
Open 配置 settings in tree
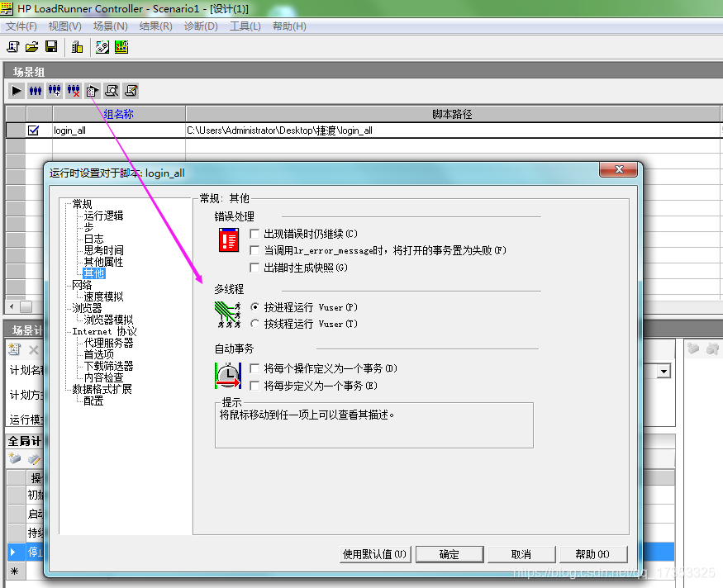[93, 401]
